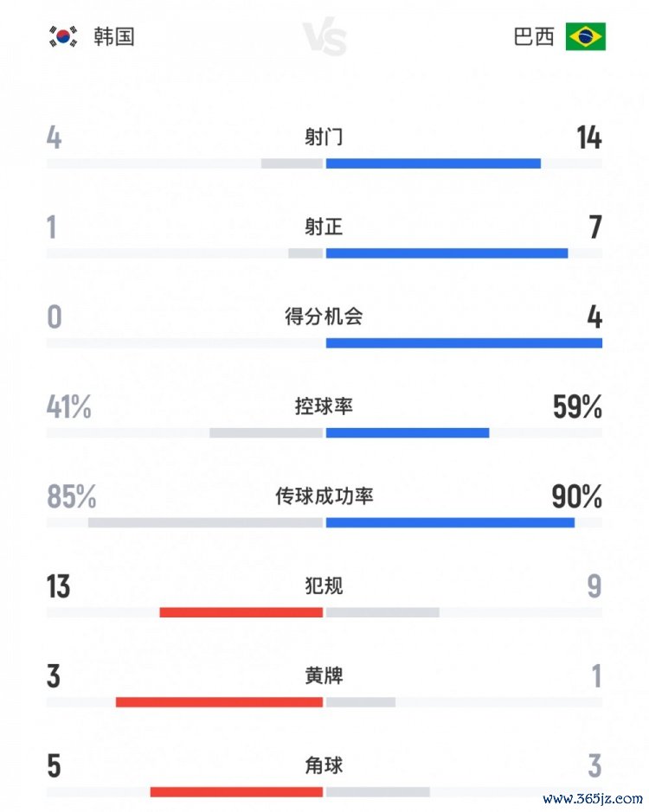The width and height of the screenshot is (649, 812).
Task: Select the 黄牌 stat label
Action: click(324, 675)
